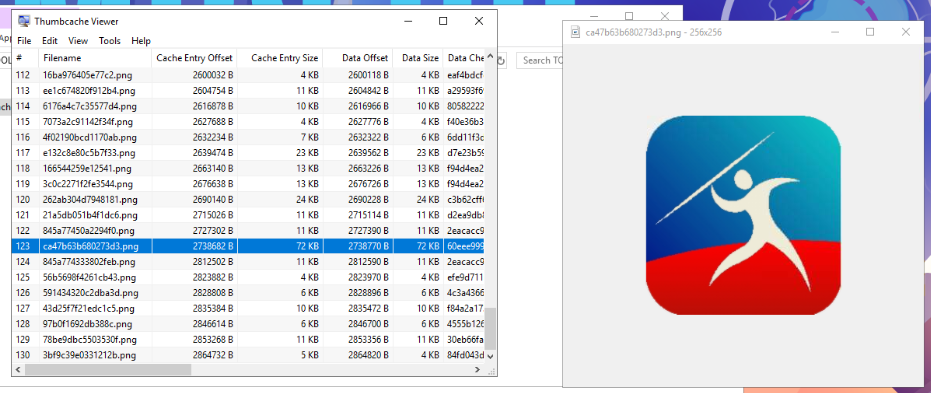Click the vertical scrollbar thumb

(490, 328)
